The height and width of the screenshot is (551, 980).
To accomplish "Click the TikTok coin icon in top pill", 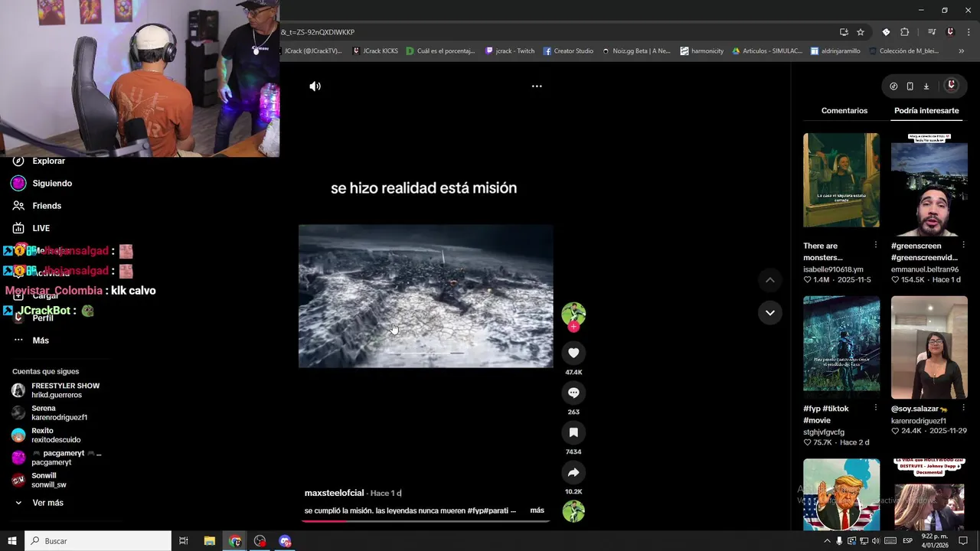I will click(x=893, y=86).
